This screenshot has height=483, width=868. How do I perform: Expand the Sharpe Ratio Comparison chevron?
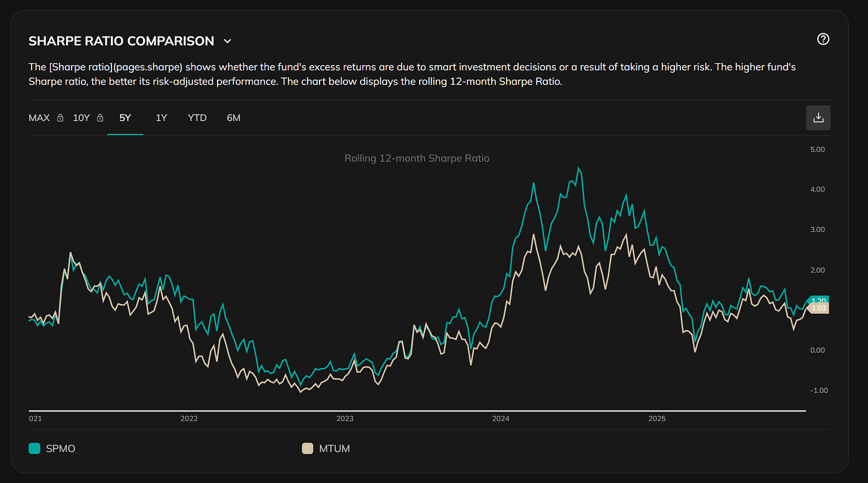point(227,41)
